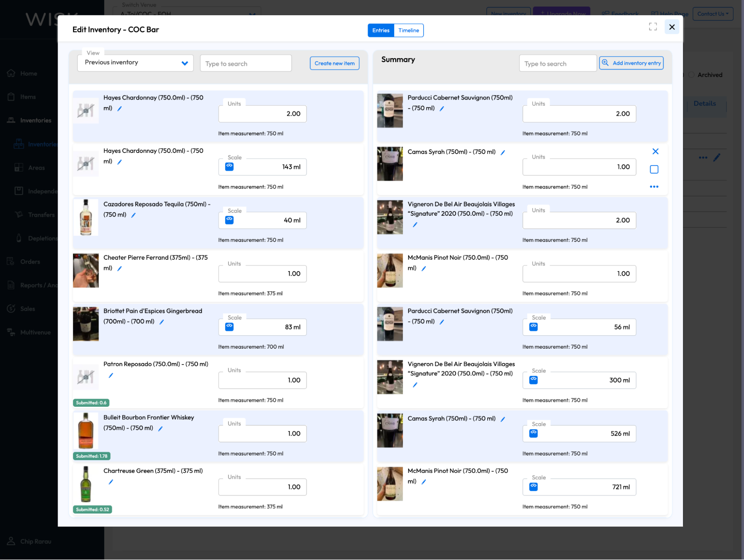The image size is (744, 560).
Task: Check the checkbox on Camas Syrah summary row
Action: pyautogui.click(x=654, y=169)
